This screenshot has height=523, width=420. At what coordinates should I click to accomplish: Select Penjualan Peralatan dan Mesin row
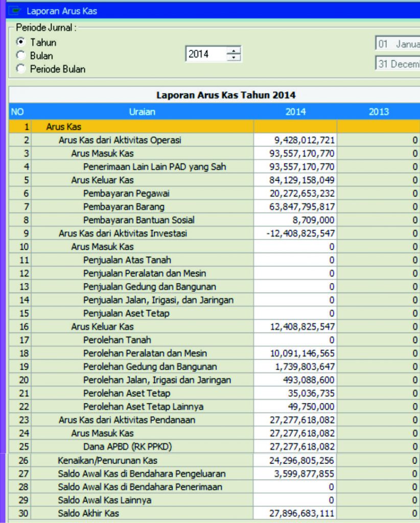click(214, 274)
